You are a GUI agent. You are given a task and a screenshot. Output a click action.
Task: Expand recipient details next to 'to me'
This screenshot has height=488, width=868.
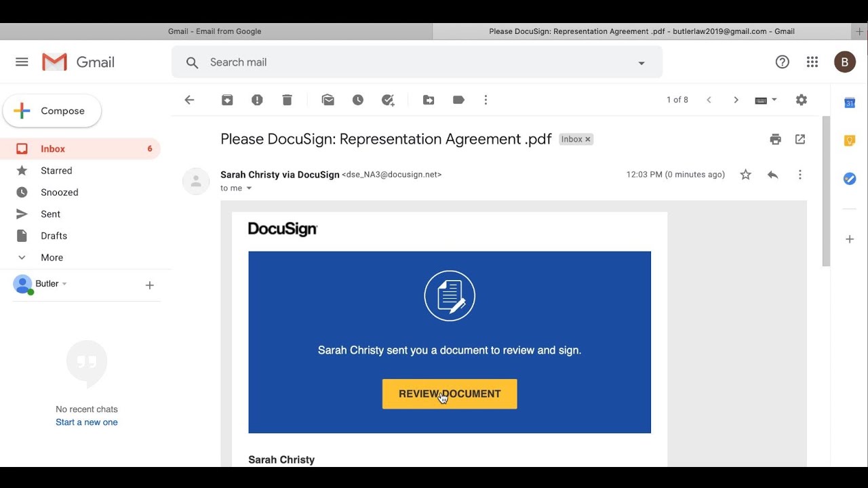tap(249, 188)
